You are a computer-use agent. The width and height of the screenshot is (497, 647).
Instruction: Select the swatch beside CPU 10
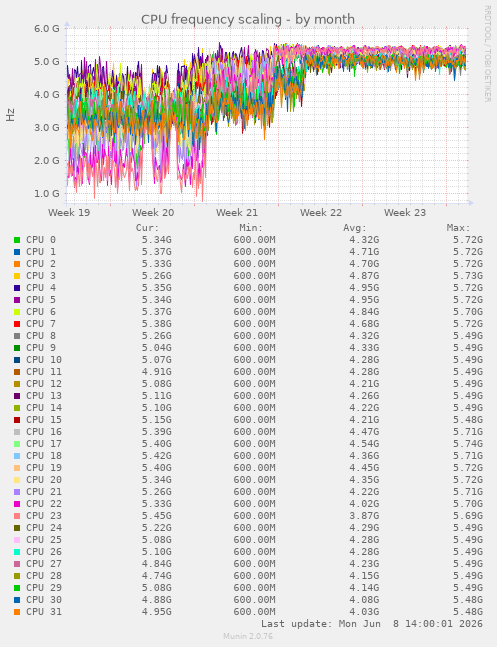click(17, 359)
